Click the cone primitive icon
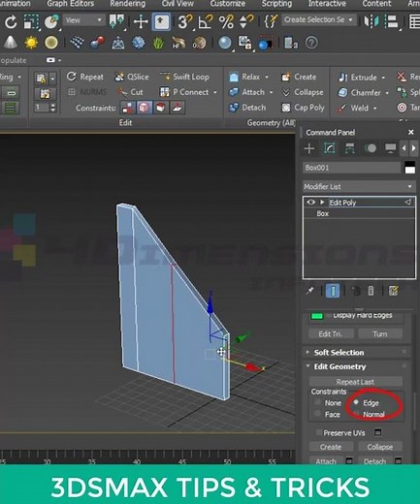 click(x=11, y=43)
